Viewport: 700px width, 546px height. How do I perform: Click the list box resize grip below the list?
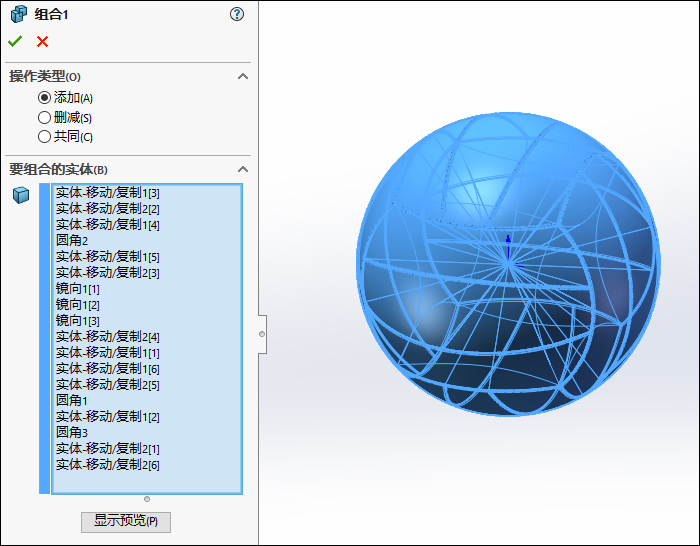147,499
